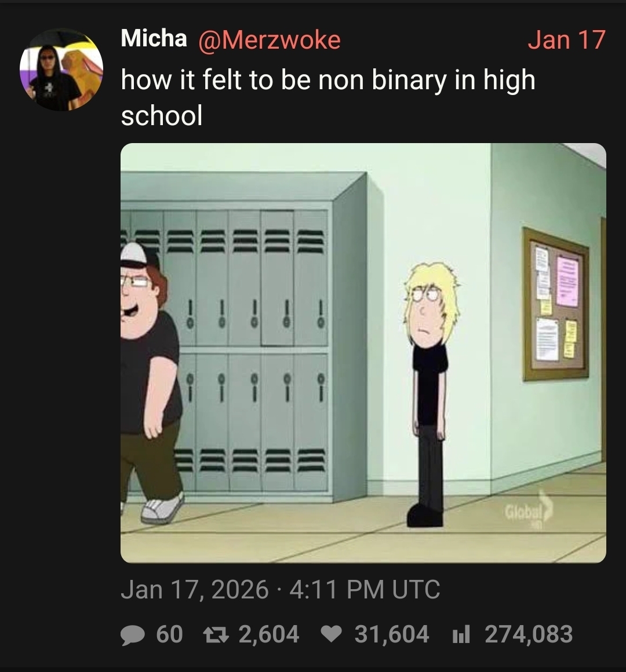Click the display name Micha
Viewport: 626px width, 672px height.
[154, 39]
